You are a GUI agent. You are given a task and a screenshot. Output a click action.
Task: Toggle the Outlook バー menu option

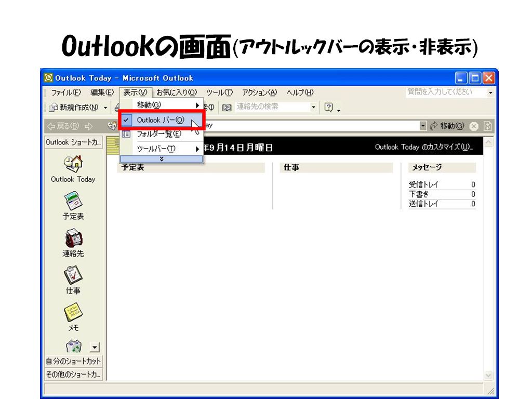click(162, 120)
